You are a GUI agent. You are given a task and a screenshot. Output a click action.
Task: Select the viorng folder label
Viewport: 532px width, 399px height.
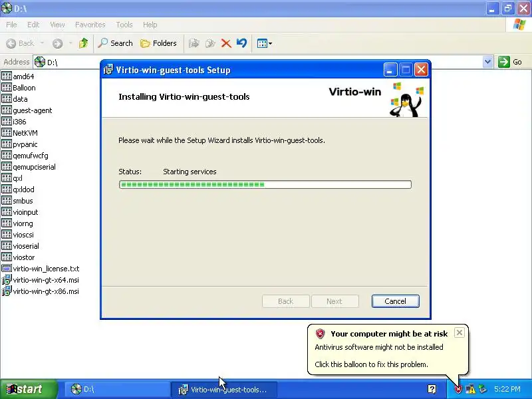point(23,223)
